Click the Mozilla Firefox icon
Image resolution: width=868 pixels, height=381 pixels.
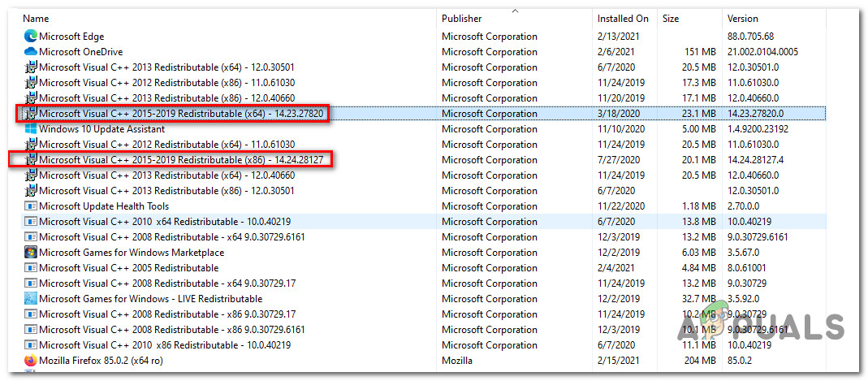(x=31, y=361)
